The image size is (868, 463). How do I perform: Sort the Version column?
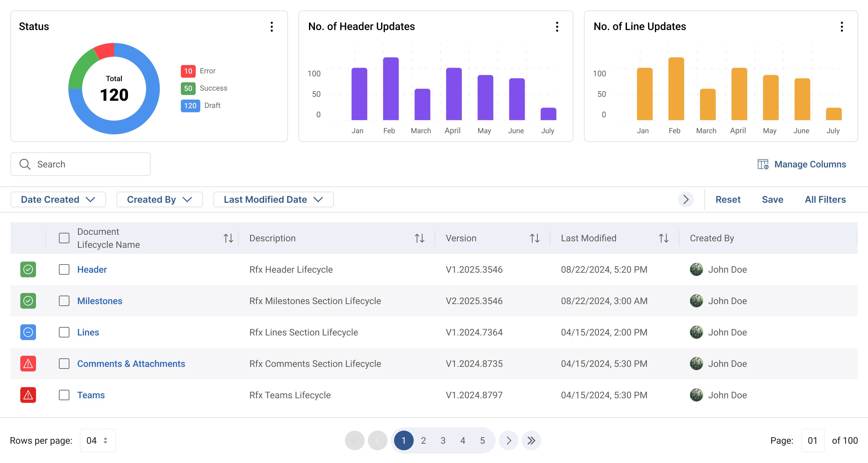[535, 238]
